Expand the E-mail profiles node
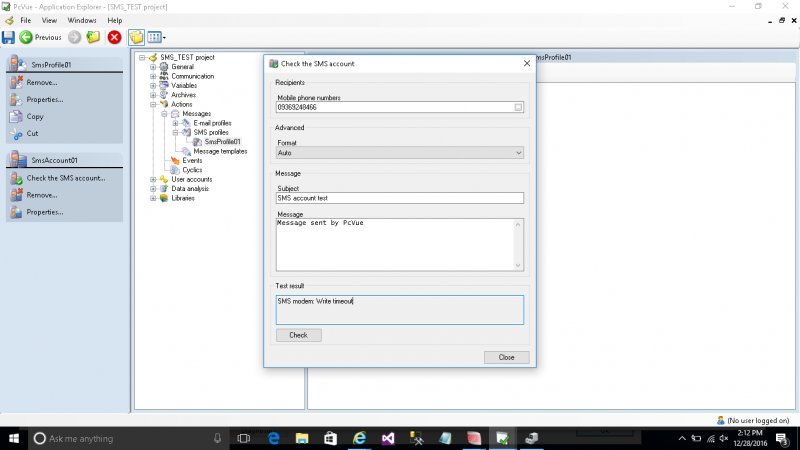Viewport: 800px width, 450px height. [176, 123]
